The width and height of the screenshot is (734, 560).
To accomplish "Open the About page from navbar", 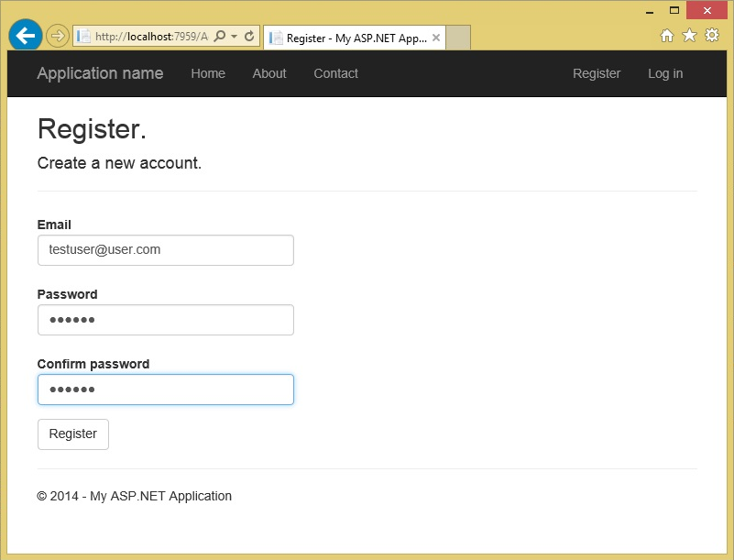I will (269, 73).
